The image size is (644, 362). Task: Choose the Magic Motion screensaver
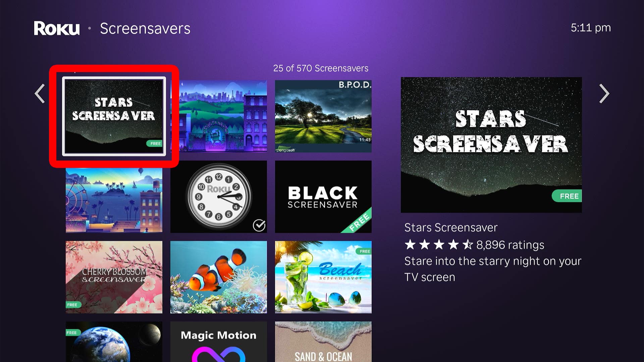tap(219, 342)
